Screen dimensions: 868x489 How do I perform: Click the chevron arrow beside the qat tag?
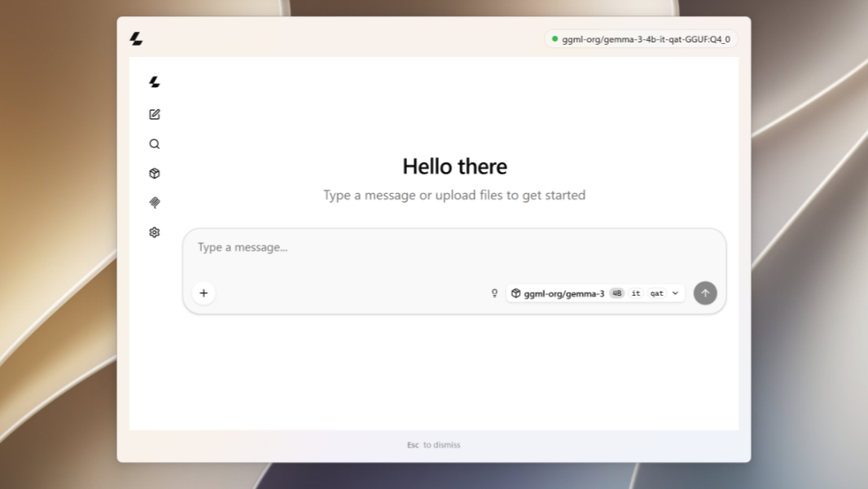click(x=675, y=293)
